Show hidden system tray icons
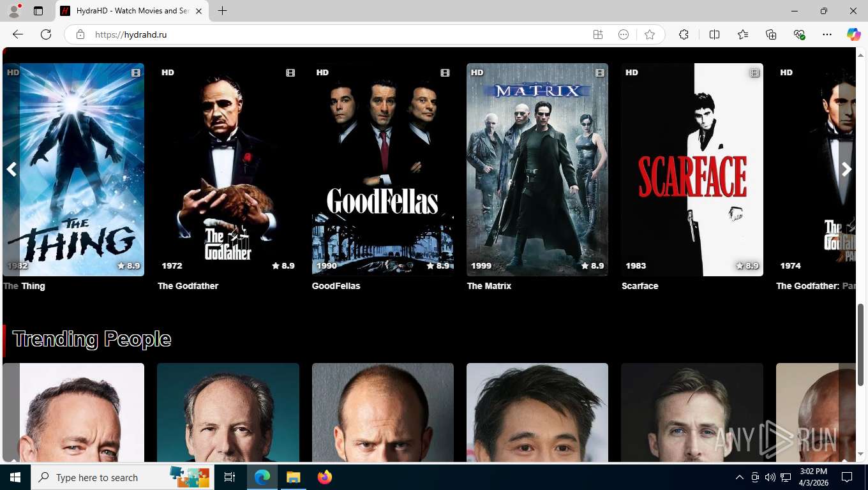 tap(740, 477)
